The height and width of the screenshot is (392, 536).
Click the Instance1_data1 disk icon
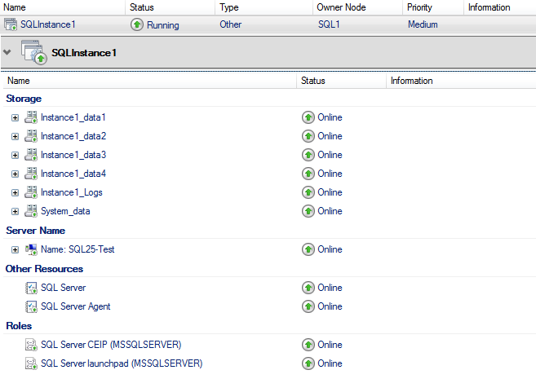tap(31, 117)
